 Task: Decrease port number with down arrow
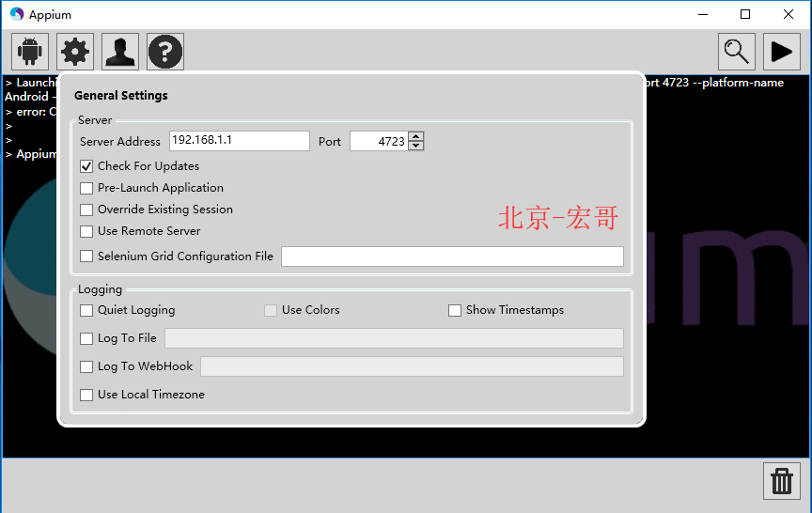coord(415,146)
